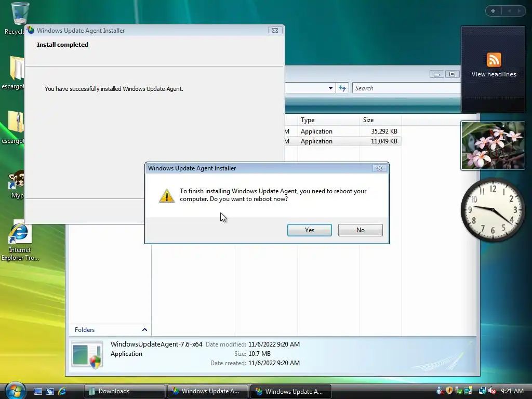Viewport: 532px width, 399px height.
Task: Click the Downloads window Search box
Action: pos(406,88)
